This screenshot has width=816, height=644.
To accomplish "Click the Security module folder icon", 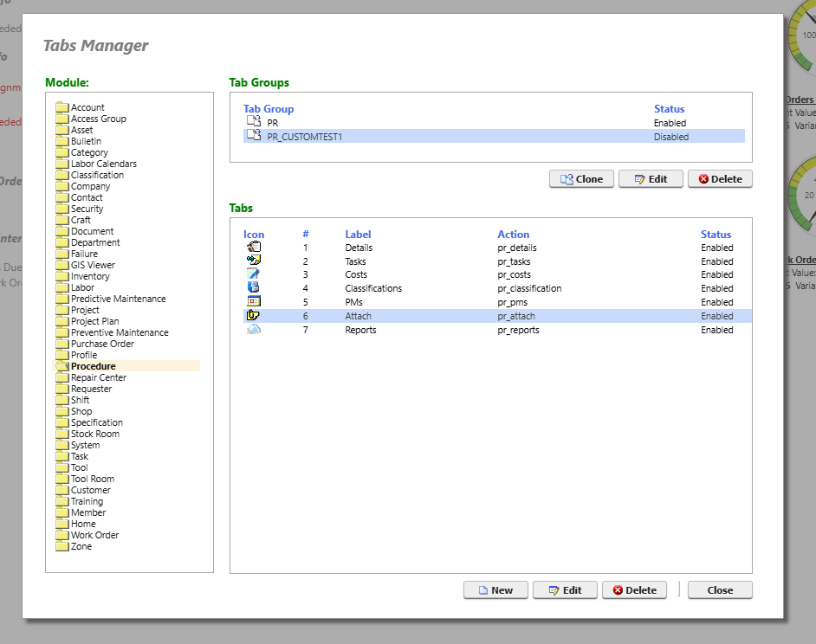I will pyautogui.click(x=62, y=209).
